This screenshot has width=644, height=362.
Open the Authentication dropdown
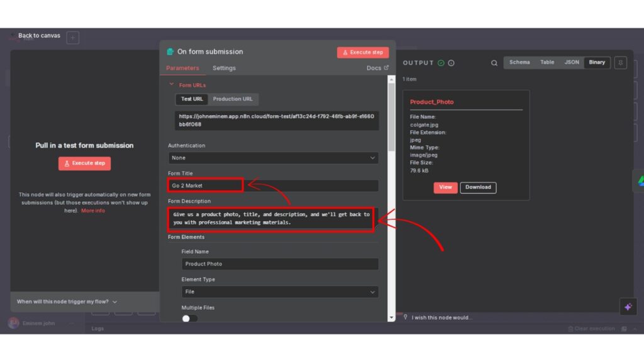click(273, 158)
